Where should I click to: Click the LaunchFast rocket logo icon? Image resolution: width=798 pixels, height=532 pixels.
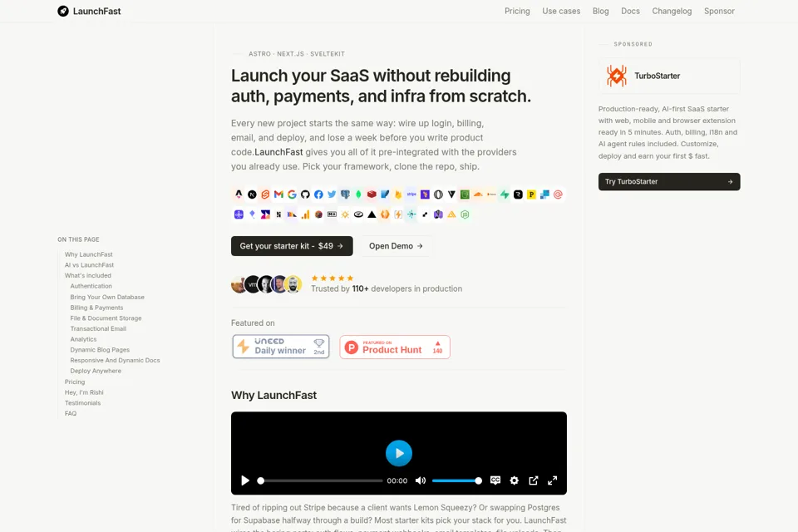pyautogui.click(x=63, y=11)
